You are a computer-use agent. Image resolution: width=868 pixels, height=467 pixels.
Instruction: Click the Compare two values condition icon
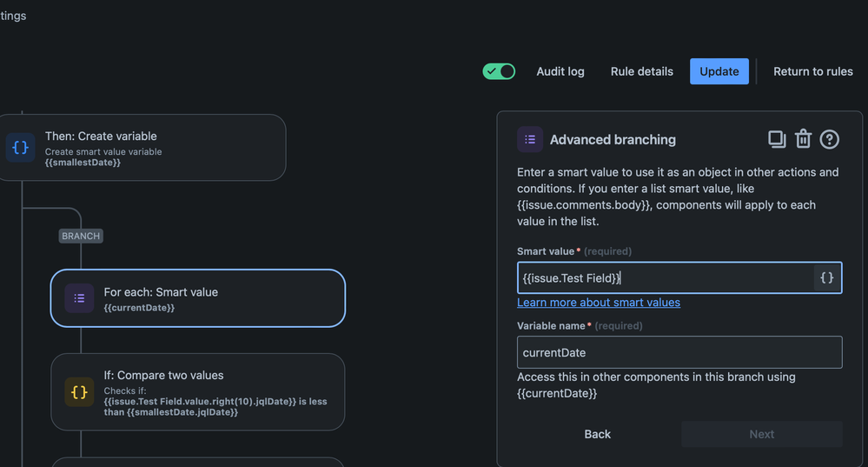pyautogui.click(x=79, y=391)
